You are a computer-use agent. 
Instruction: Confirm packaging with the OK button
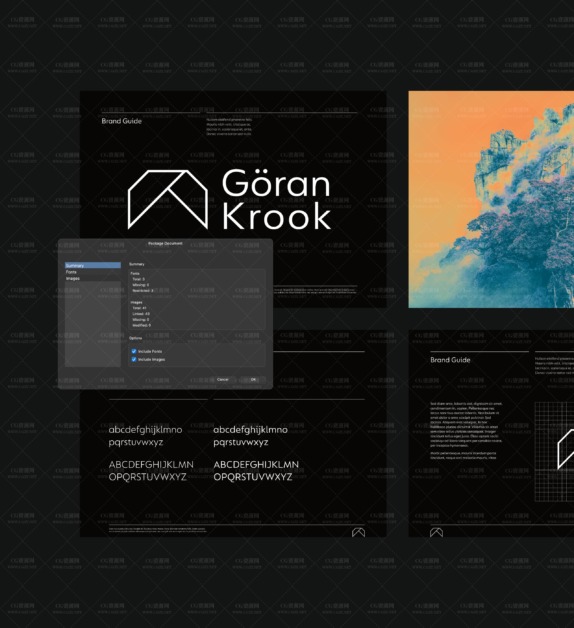[253, 379]
